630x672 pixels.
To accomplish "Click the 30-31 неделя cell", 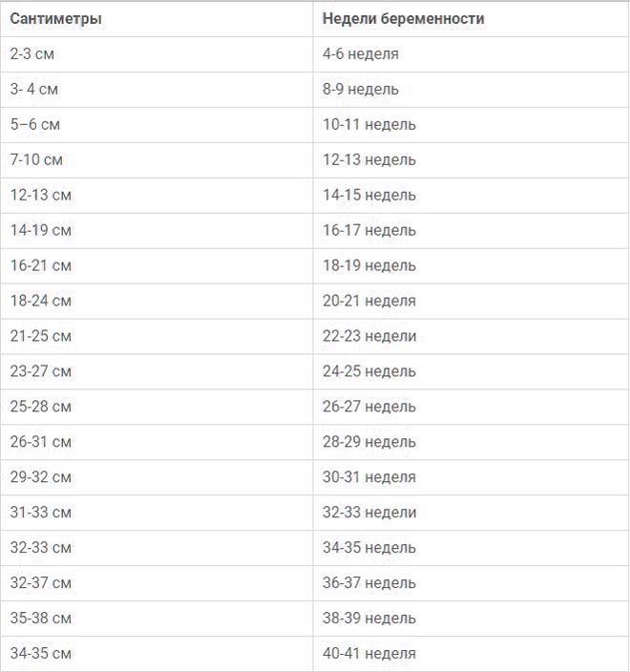I will [x=471, y=477].
